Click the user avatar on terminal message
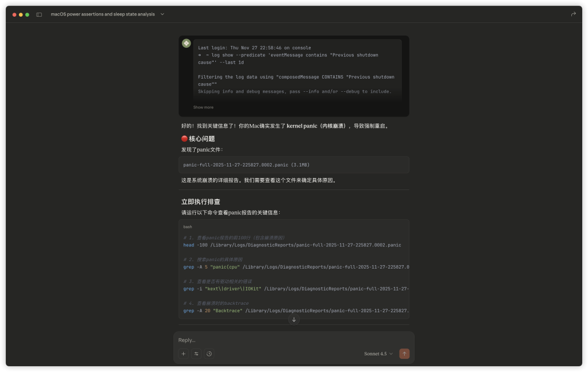This screenshot has height=372, width=588. pyautogui.click(x=187, y=44)
